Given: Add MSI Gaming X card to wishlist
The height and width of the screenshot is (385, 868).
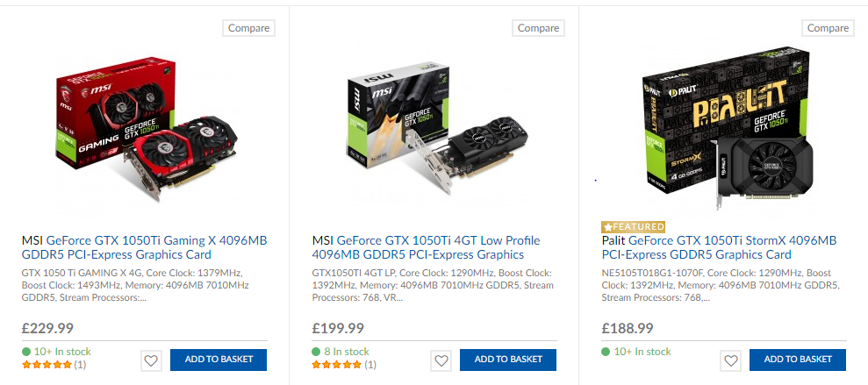Looking at the screenshot, I should (150, 360).
